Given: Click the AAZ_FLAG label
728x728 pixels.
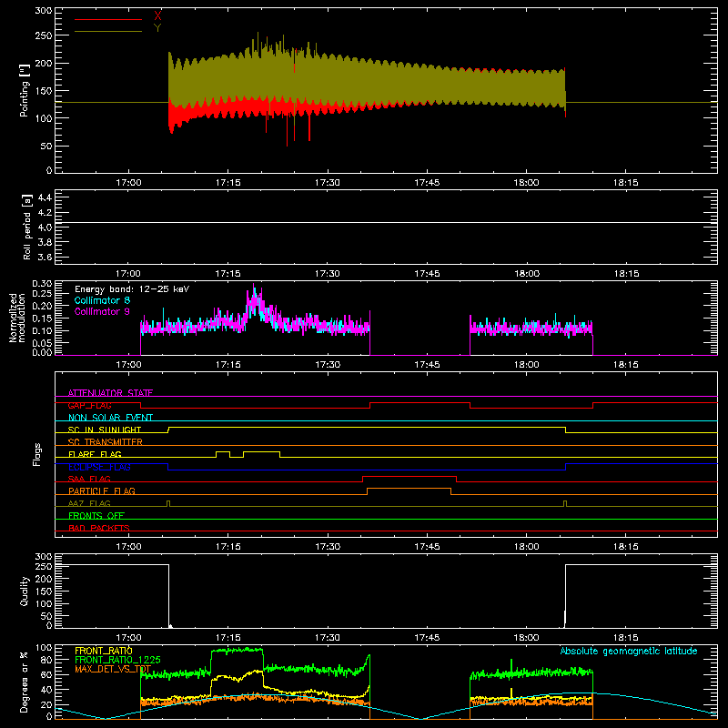Looking at the screenshot, I should [x=89, y=503].
